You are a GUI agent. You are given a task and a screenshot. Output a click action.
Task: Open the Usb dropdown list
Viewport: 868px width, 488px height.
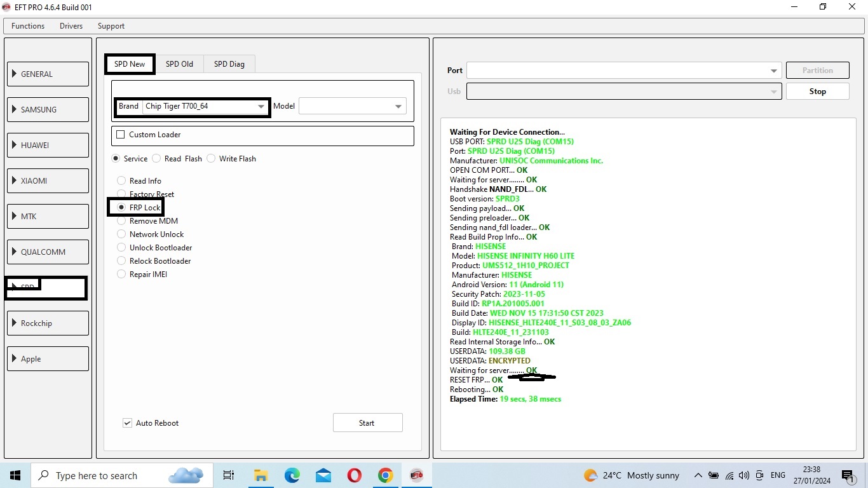(x=623, y=91)
